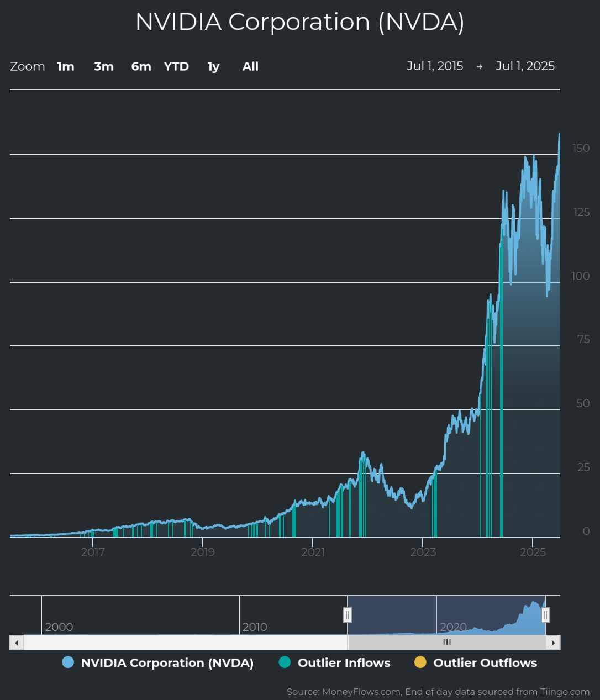Click the scrollbar right arrow
This screenshot has width=600, height=700.
pyautogui.click(x=553, y=643)
